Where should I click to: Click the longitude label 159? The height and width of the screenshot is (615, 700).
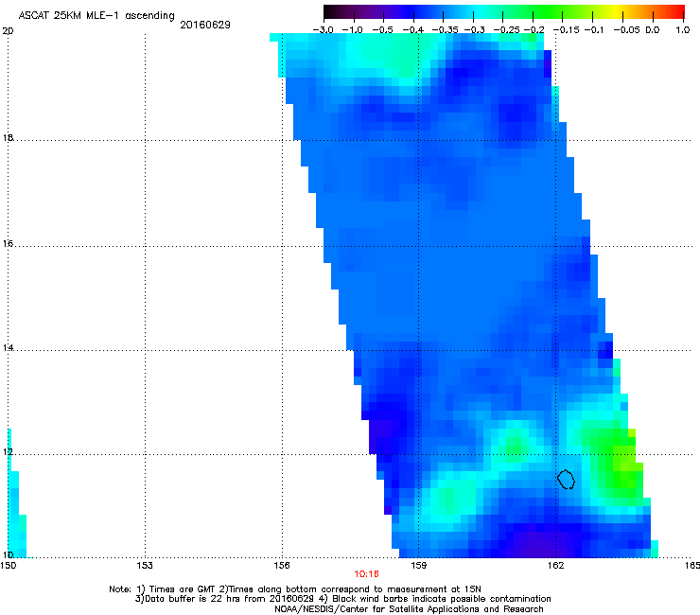coord(418,566)
